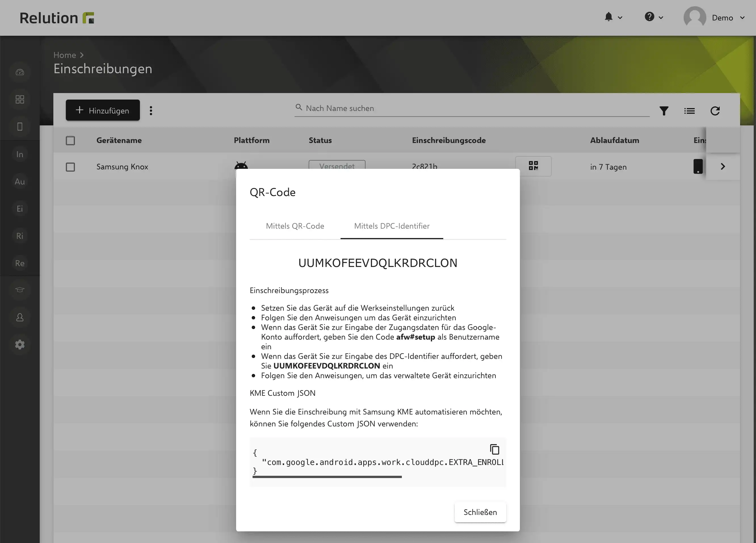Click the large UUMKOFEEVDQLKRDRCLON identifier
The width and height of the screenshot is (756, 543).
coord(378,263)
